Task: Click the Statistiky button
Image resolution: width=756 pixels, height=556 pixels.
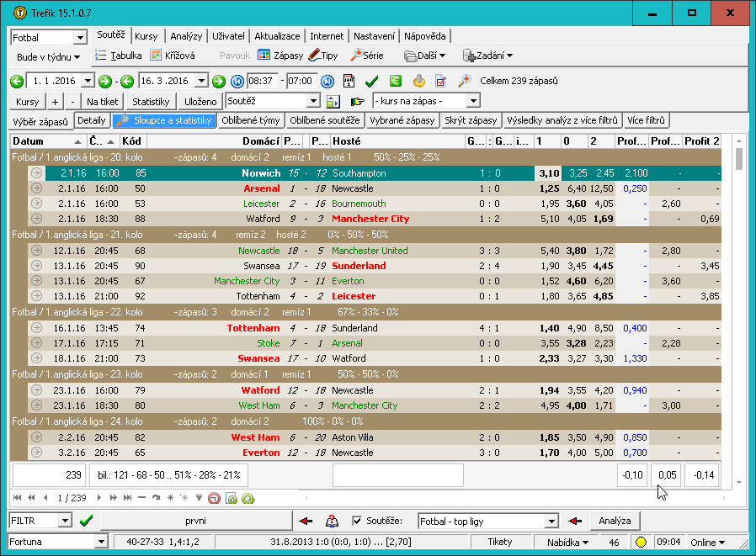Action: tap(151, 102)
